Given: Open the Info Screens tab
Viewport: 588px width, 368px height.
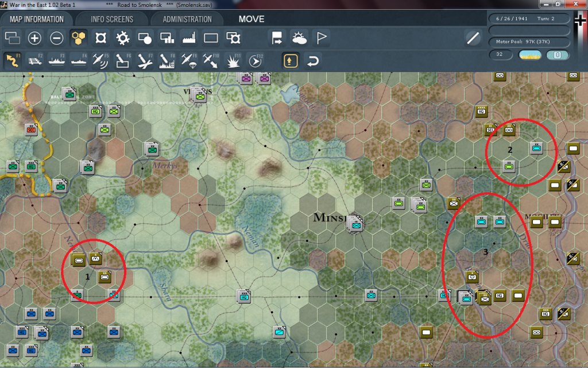Looking at the screenshot, I should 112,19.
